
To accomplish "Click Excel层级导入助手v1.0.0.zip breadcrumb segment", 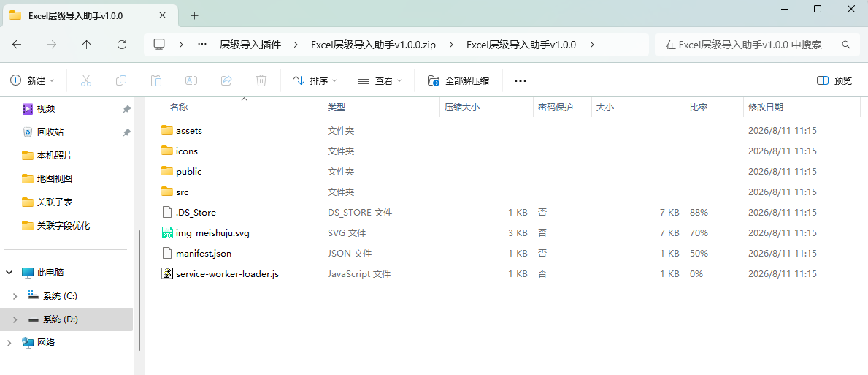I will tap(374, 45).
